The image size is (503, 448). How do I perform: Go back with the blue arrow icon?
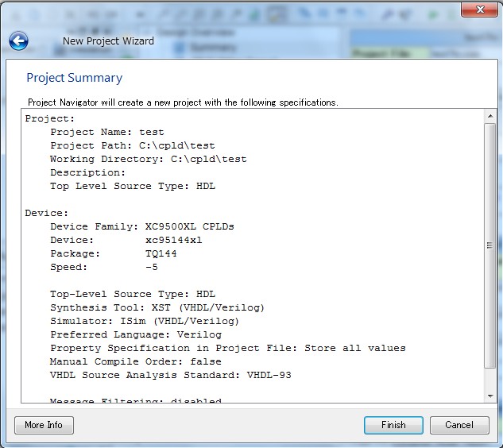18,41
